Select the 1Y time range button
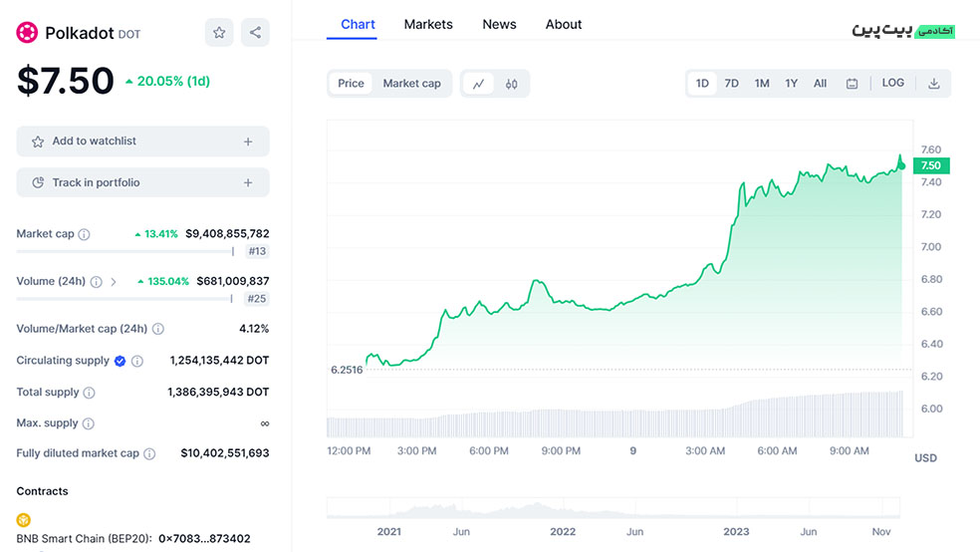980x552 pixels. pyautogui.click(x=791, y=84)
